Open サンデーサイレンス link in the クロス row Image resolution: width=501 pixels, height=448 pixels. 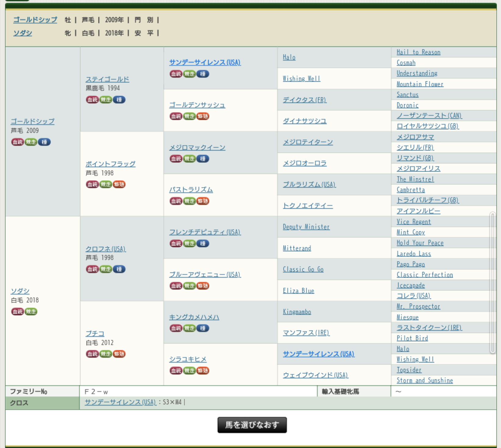pyautogui.click(x=120, y=402)
